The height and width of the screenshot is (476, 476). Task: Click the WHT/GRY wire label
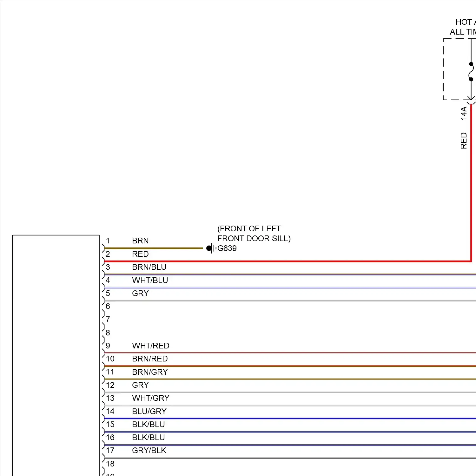point(151,398)
